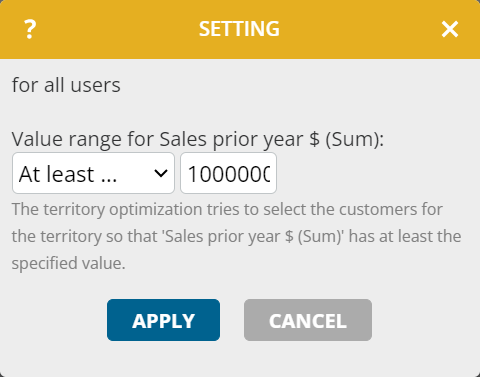The width and height of the screenshot is (480, 377).
Task: Open help via the question mark icon
Action: click(30, 29)
